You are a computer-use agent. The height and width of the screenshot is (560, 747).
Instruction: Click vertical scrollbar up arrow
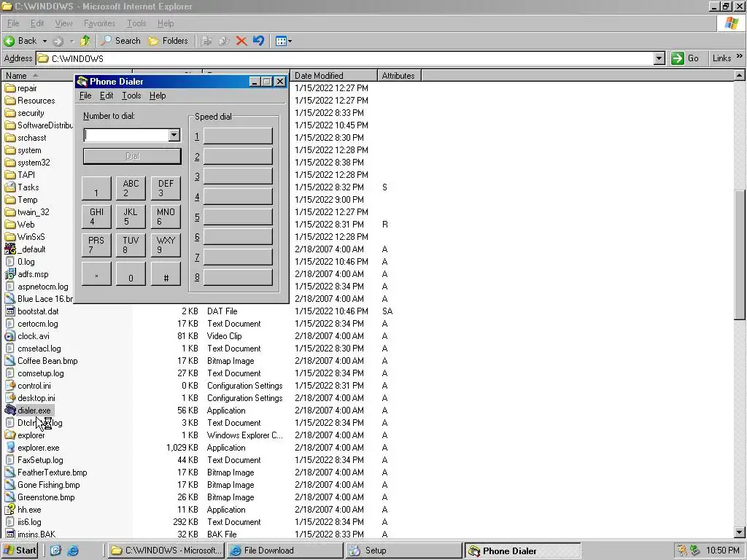click(x=740, y=75)
